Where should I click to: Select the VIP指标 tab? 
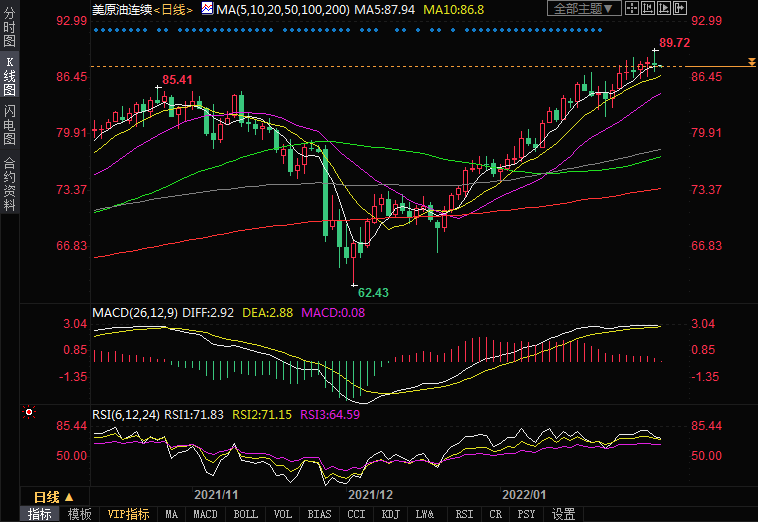click(129, 514)
